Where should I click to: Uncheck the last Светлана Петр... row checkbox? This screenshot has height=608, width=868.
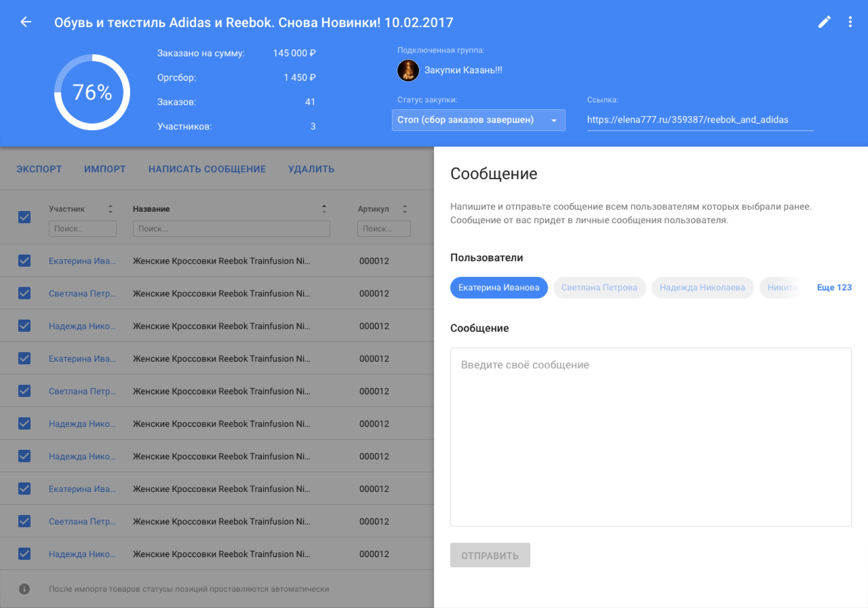(24, 521)
